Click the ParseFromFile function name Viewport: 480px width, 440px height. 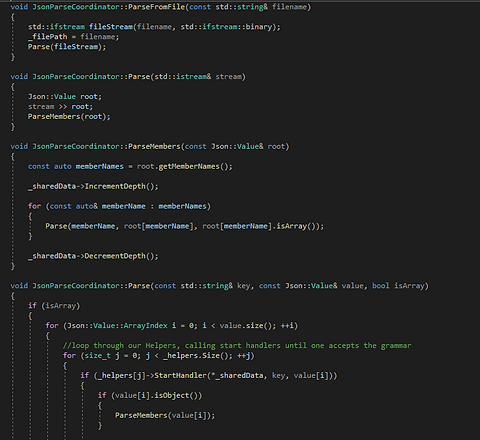[156, 7]
